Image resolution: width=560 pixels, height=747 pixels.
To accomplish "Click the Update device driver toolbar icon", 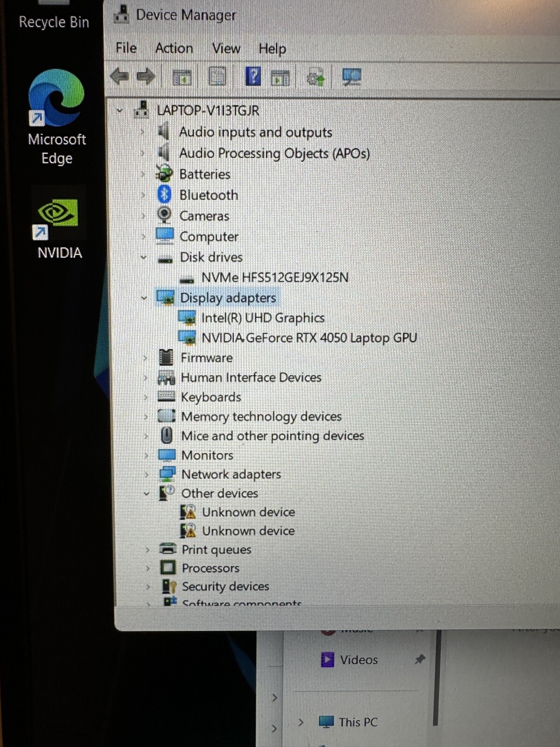I will 315,77.
